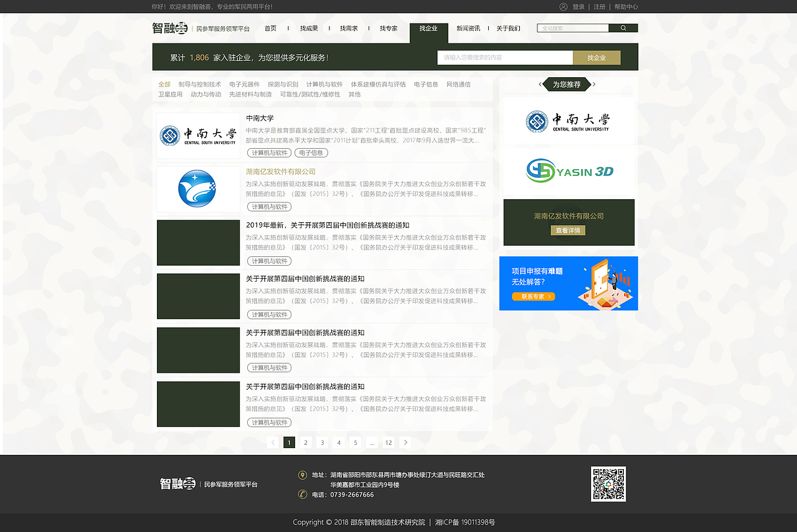Click the 智融荟 logo in the header
This screenshot has width=797, height=532.
pos(169,29)
